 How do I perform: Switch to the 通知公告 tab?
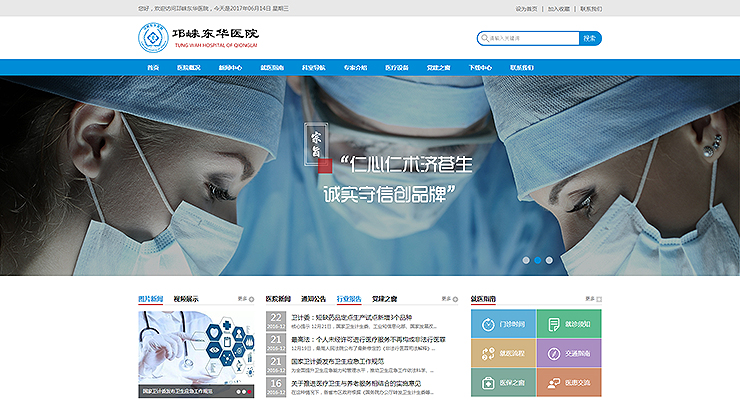(x=314, y=299)
